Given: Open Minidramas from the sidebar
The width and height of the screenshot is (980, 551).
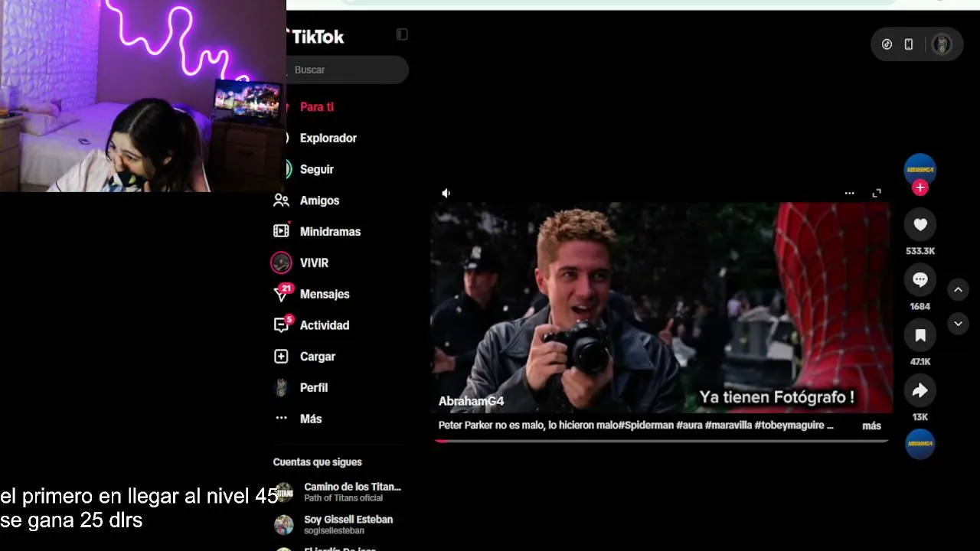Looking at the screenshot, I should (x=330, y=232).
